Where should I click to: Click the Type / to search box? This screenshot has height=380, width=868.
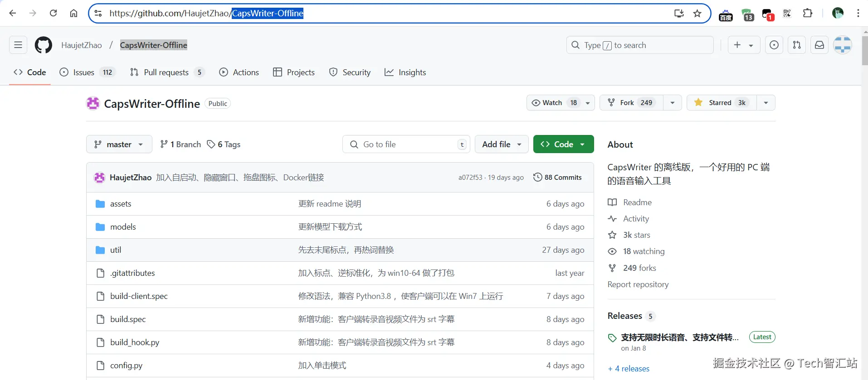640,45
